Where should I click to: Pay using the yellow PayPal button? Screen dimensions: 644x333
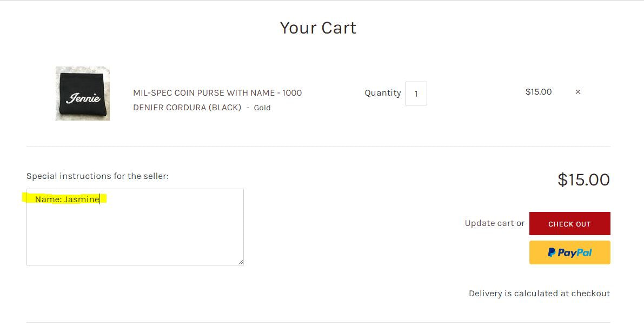[569, 252]
